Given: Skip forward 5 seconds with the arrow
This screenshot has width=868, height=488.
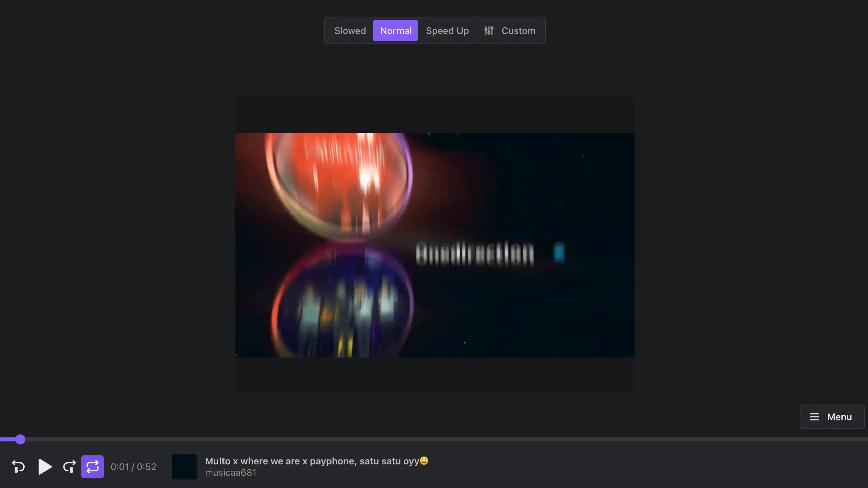Looking at the screenshot, I should tap(70, 466).
